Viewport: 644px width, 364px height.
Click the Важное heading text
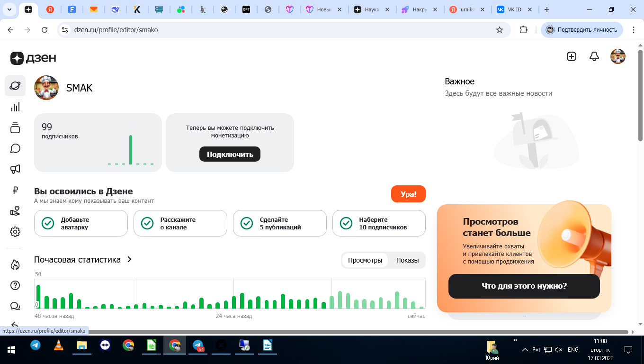coord(459,82)
